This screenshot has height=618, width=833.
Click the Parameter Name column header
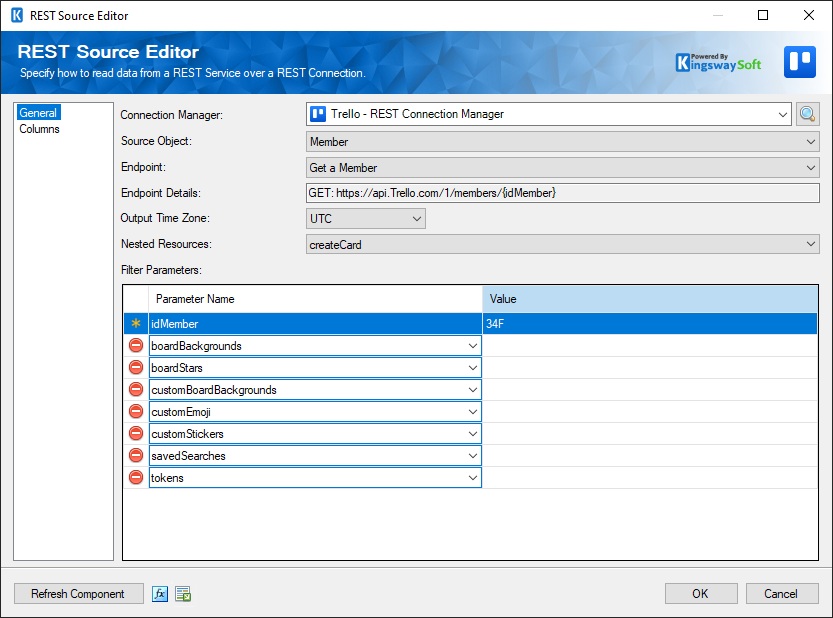(x=315, y=299)
